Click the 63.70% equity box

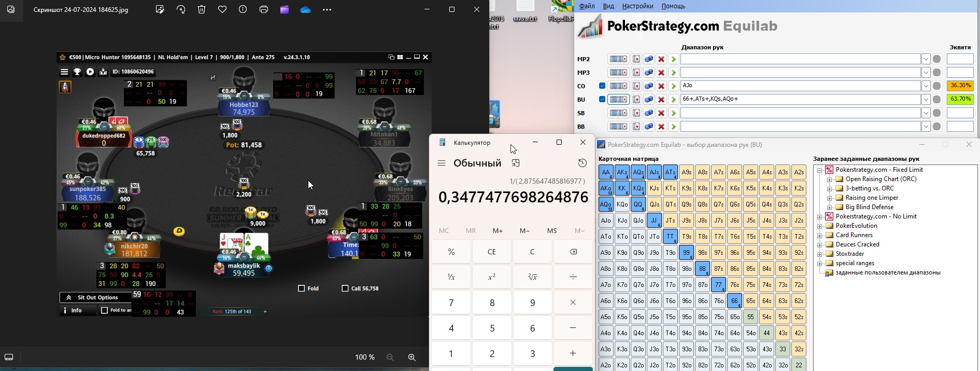point(960,99)
